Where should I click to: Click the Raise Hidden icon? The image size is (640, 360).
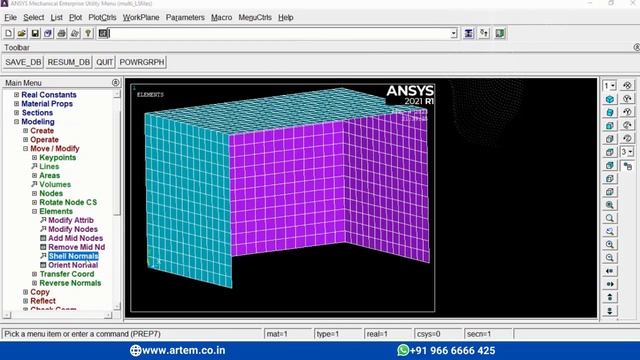click(x=469, y=33)
